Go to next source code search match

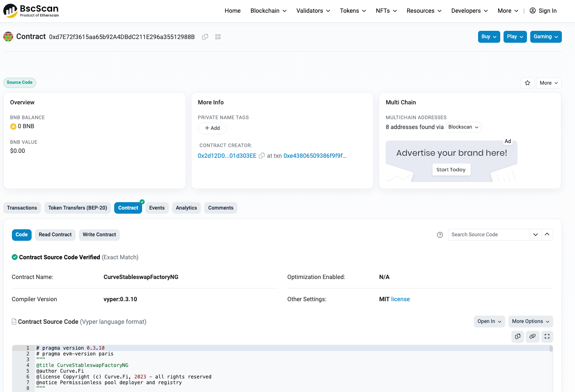(536, 235)
